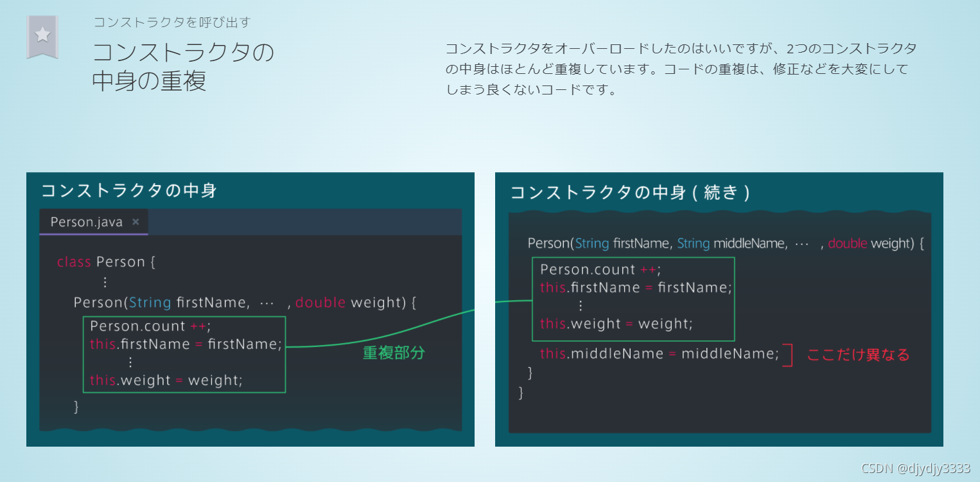Viewport: 980px width, 482px height.
Task: Click this.weight = weight; in the 続き panel
Action: (x=617, y=324)
